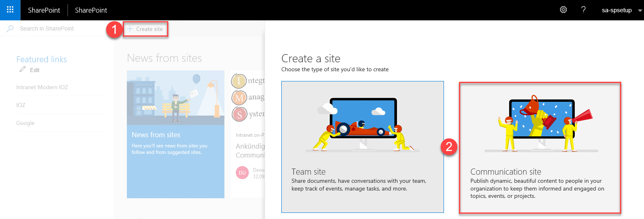The image size is (644, 219).
Task: Choose the Communication site title
Action: (x=506, y=172)
